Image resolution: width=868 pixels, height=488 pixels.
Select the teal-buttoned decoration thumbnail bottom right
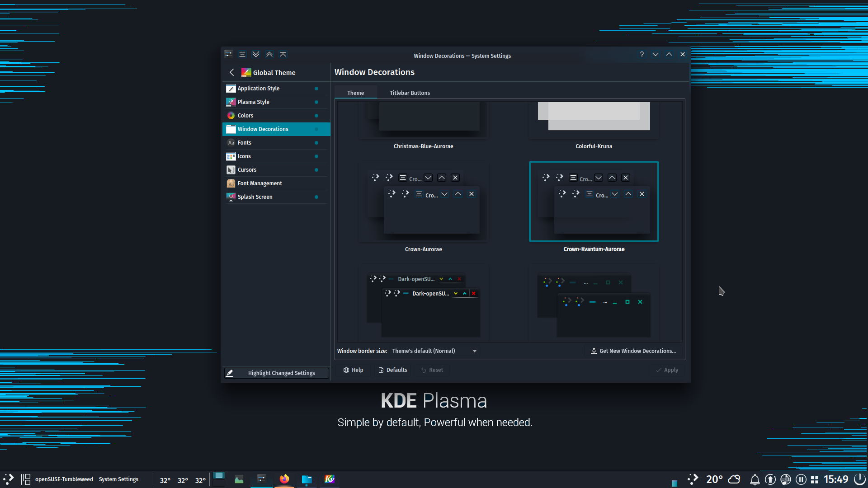point(594,304)
